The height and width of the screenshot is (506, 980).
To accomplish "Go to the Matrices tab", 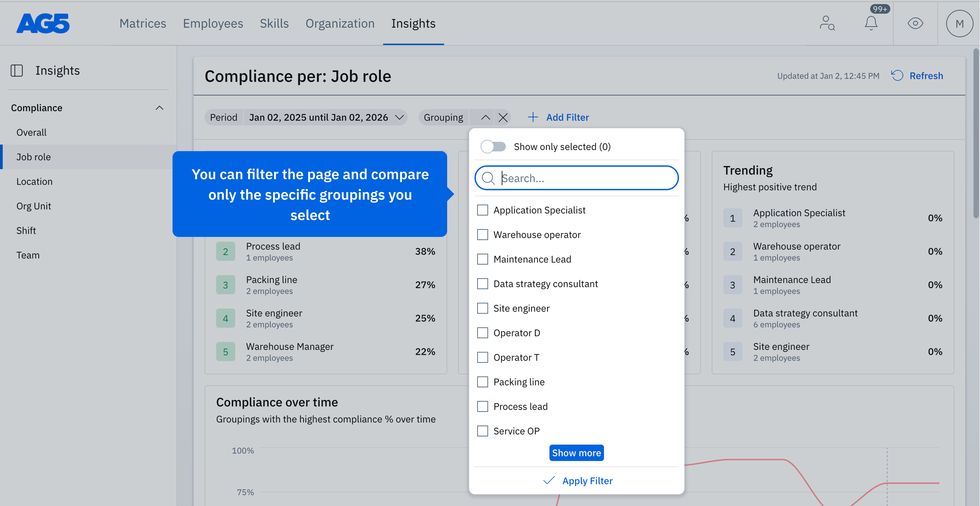I will [x=143, y=23].
